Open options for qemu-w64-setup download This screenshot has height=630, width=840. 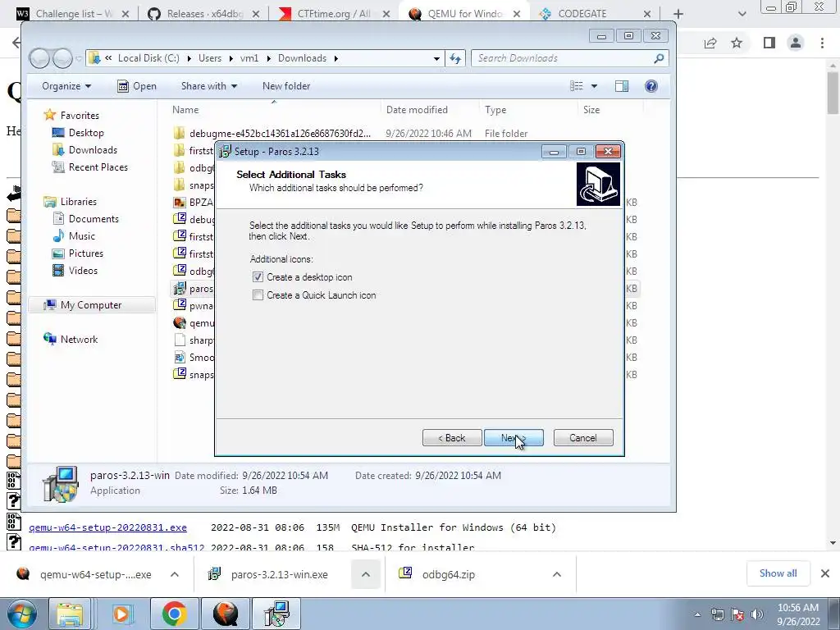pyautogui.click(x=175, y=574)
